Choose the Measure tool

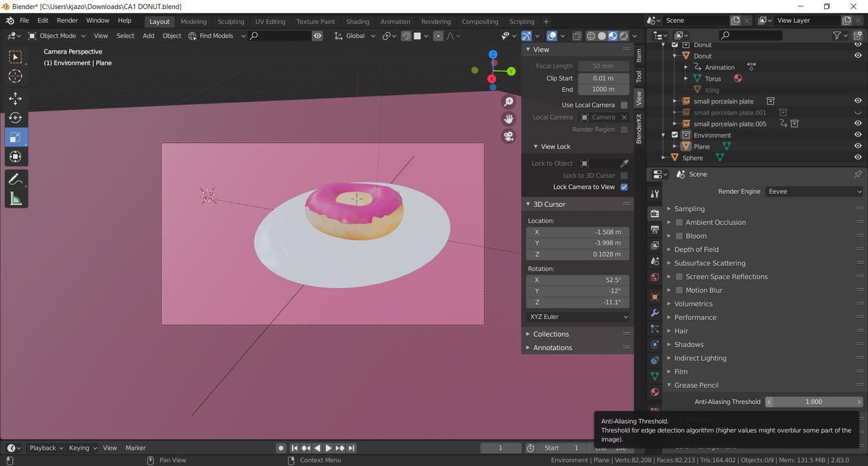15,199
